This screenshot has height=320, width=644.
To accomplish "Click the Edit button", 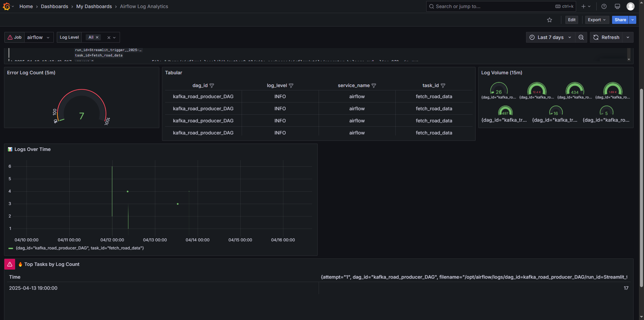I will pyautogui.click(x=571, y=19).
